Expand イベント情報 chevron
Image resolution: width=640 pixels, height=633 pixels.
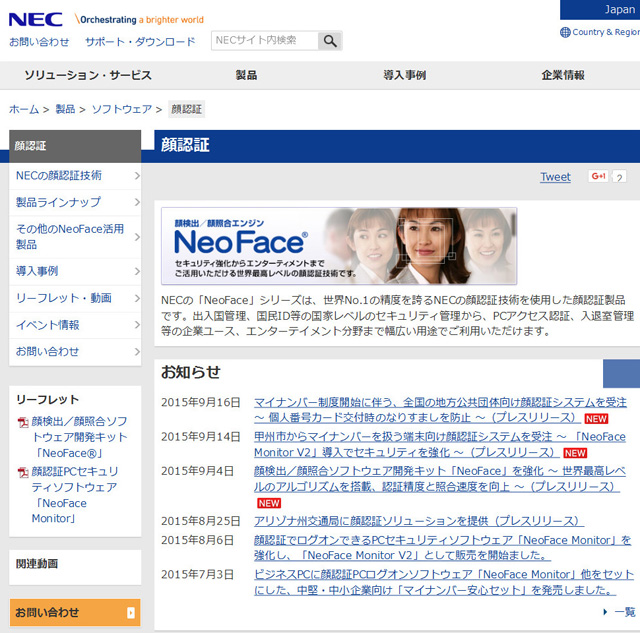[x=137, y=325]
